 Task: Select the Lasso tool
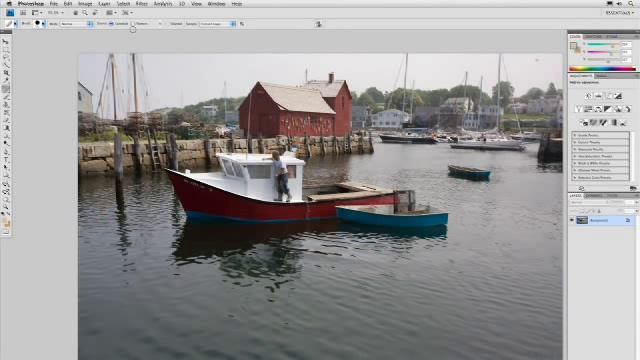[6, 57]
